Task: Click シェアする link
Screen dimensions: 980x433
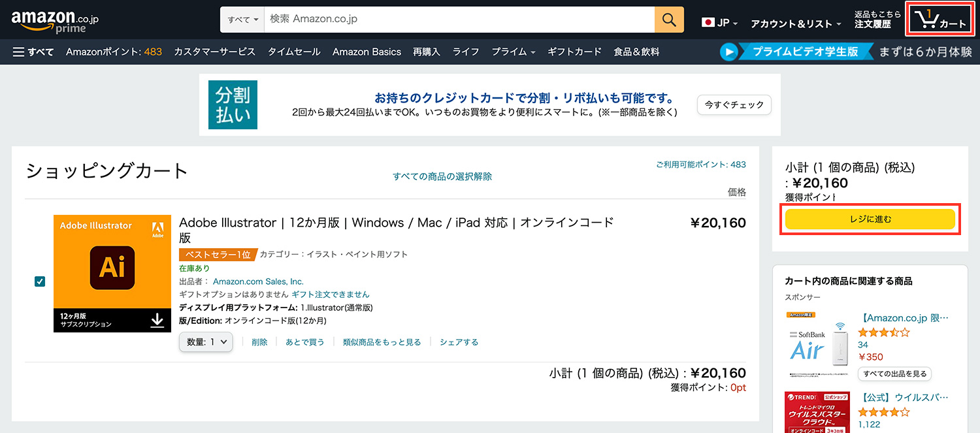Action: coord(459,342)
